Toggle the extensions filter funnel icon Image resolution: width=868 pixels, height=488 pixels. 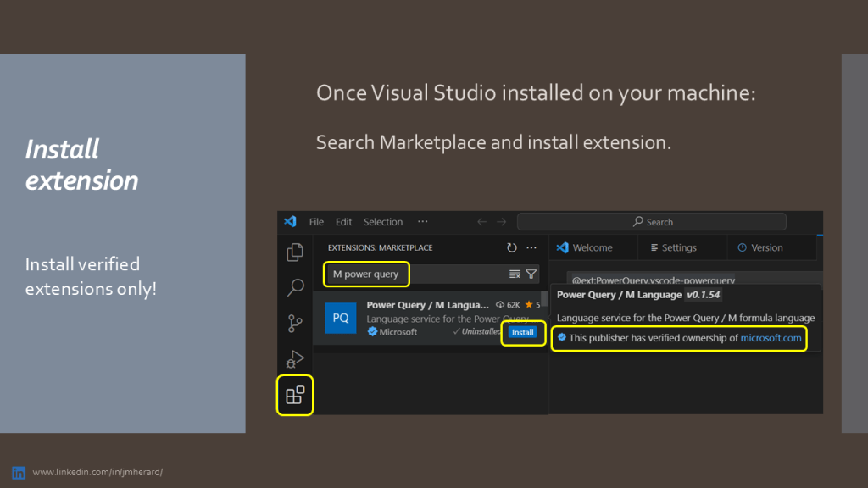tap(531, 274)
